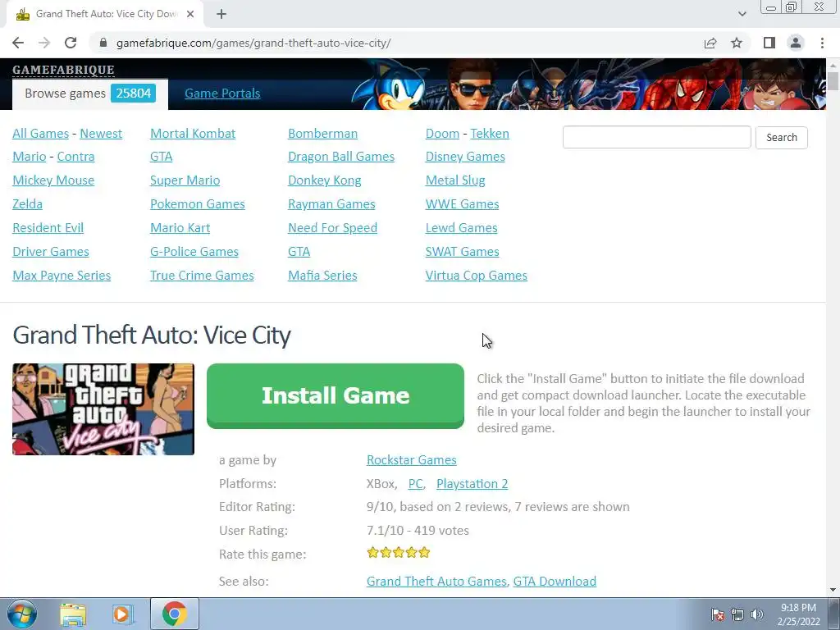Open the Max Payne Series link
The height and width of the screenshot is (630, 840).
click(x=62, y=276)
